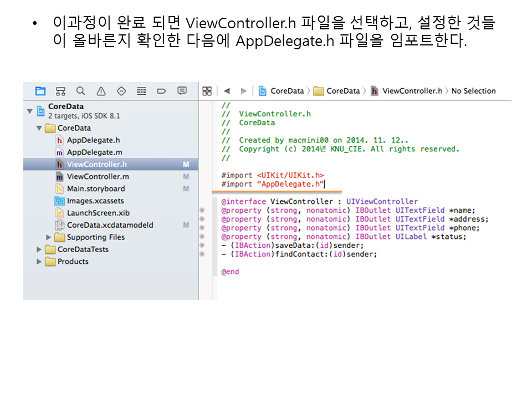Open Main.storyboard in the navigator

(x=96, y=188)
